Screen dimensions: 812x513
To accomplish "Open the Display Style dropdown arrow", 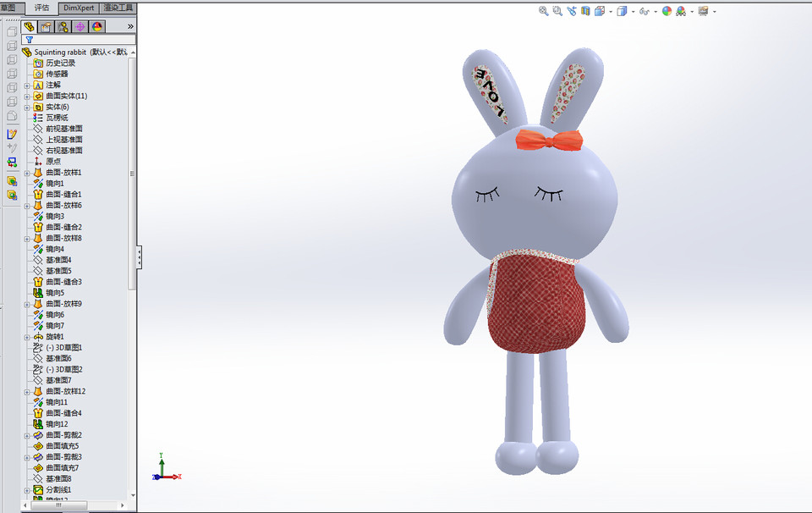I will tap(633, 12).
